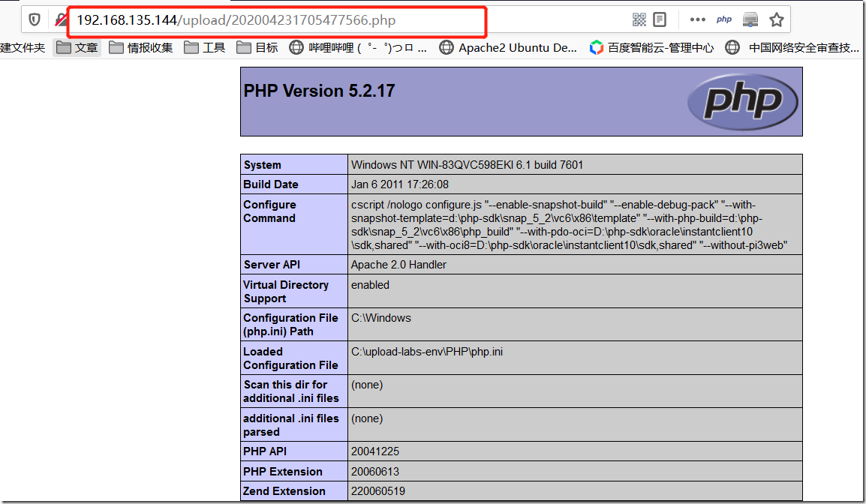866x504 pixels.
Task: Open the 建文件夹 bookmarks folder
Action: coord(23,47)
